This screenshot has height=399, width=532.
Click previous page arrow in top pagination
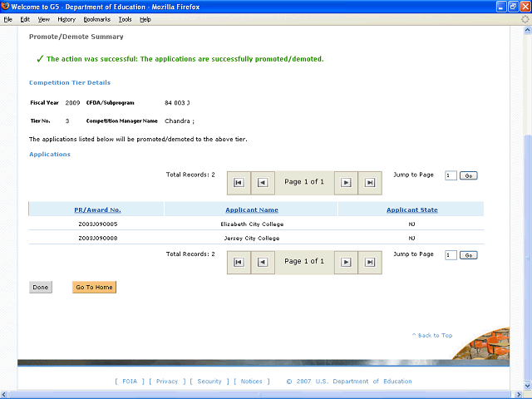point(263,183)
